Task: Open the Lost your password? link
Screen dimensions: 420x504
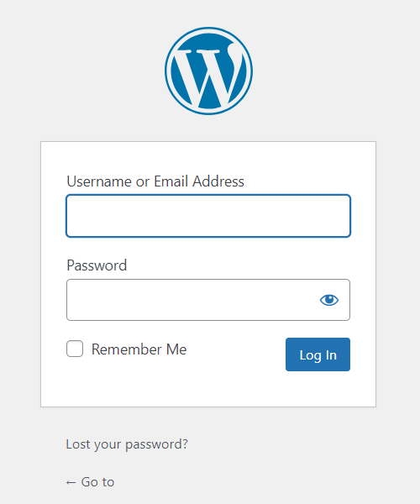Action: click(127, 444)
